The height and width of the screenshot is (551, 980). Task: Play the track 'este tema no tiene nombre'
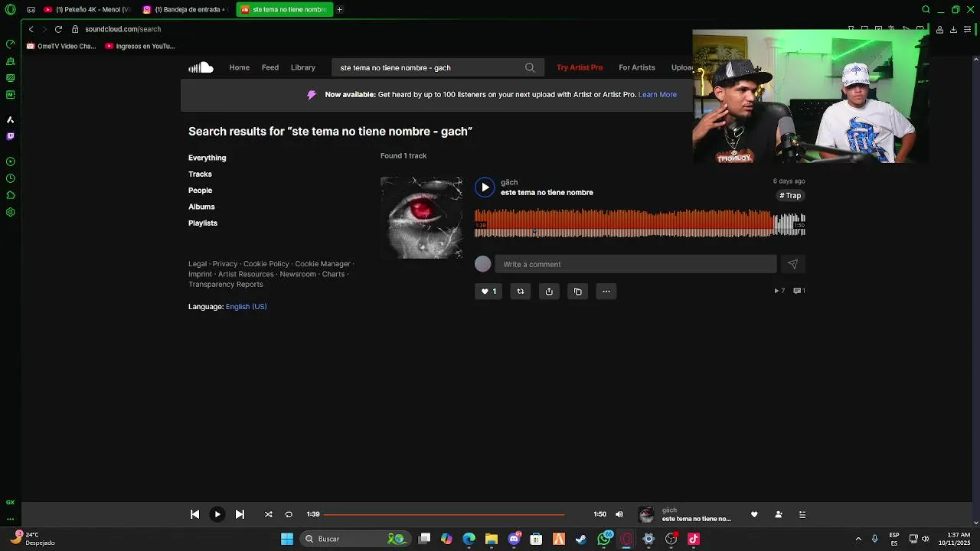(485, 187)
